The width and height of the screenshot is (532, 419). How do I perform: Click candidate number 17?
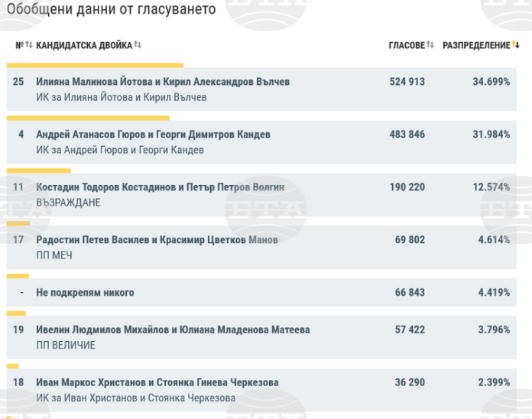[18, 240]
